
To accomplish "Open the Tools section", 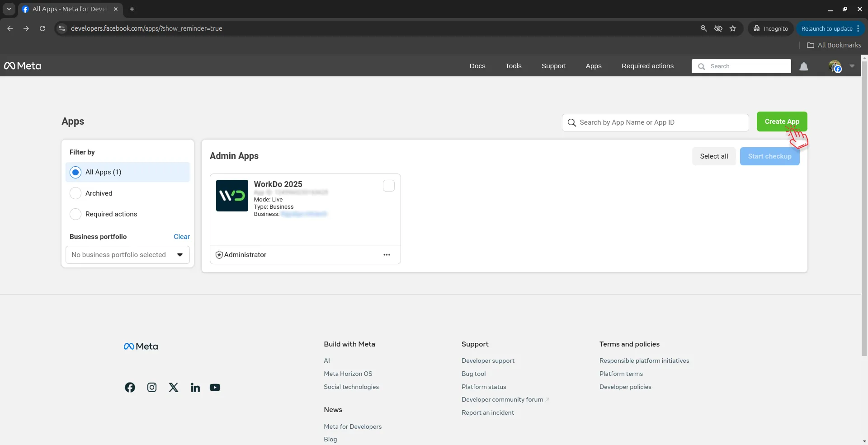I will coord(514,66).
